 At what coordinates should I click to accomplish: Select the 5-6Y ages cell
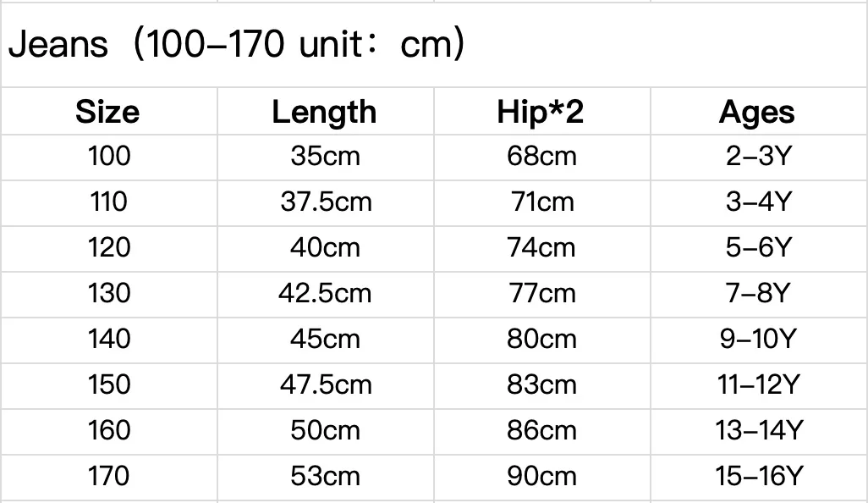point(757,247)
